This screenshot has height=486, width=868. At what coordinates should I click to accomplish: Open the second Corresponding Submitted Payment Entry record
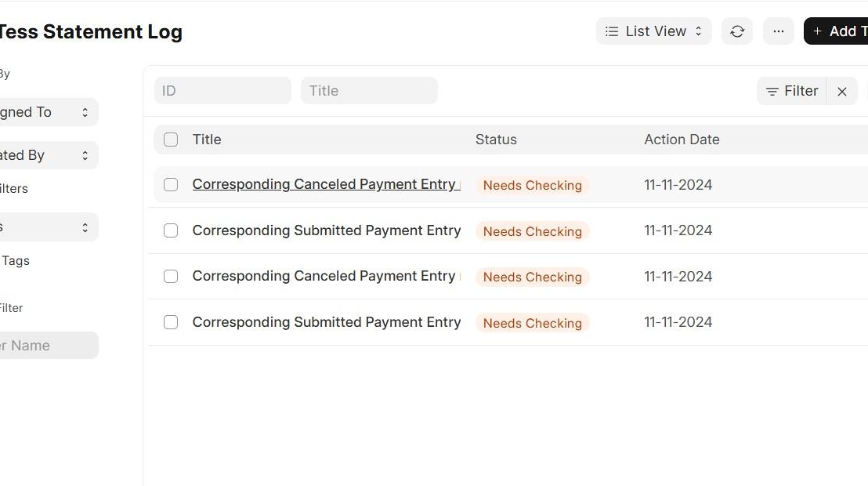tap(326, 322)
